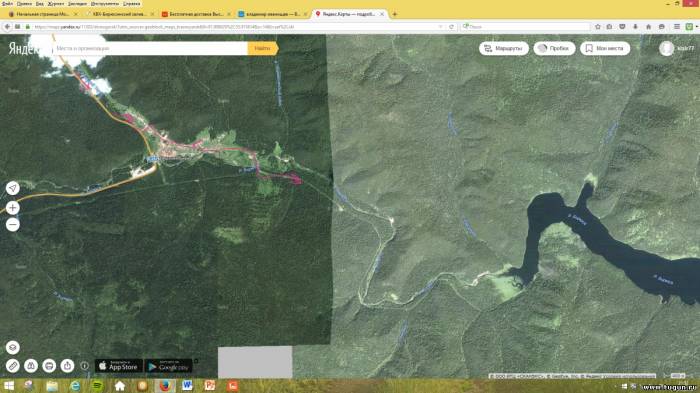Viewport: 700px width, 393px height.
Task: Open the binoculars panorama tool
Action: 31,366
